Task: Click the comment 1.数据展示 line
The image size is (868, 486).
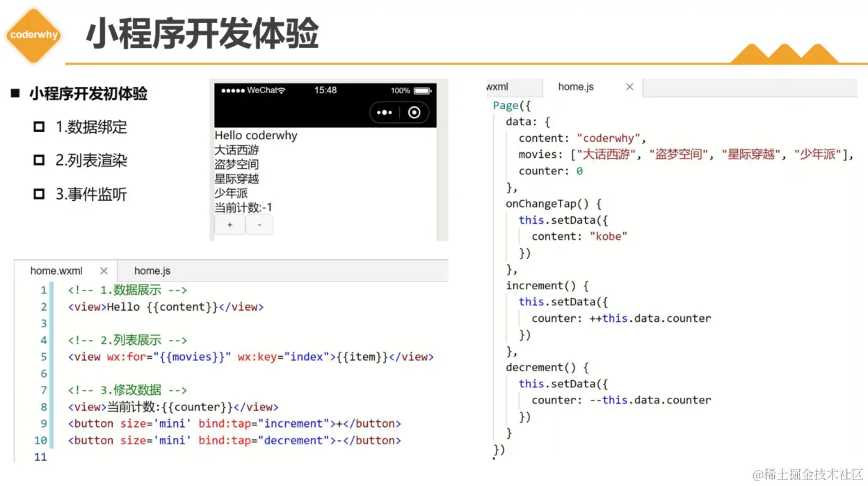Action: point(128,290)
